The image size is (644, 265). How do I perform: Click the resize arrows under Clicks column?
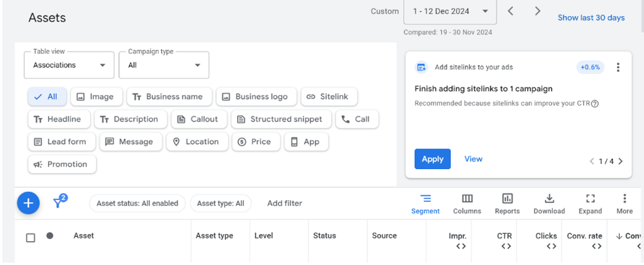click(551, 246)
